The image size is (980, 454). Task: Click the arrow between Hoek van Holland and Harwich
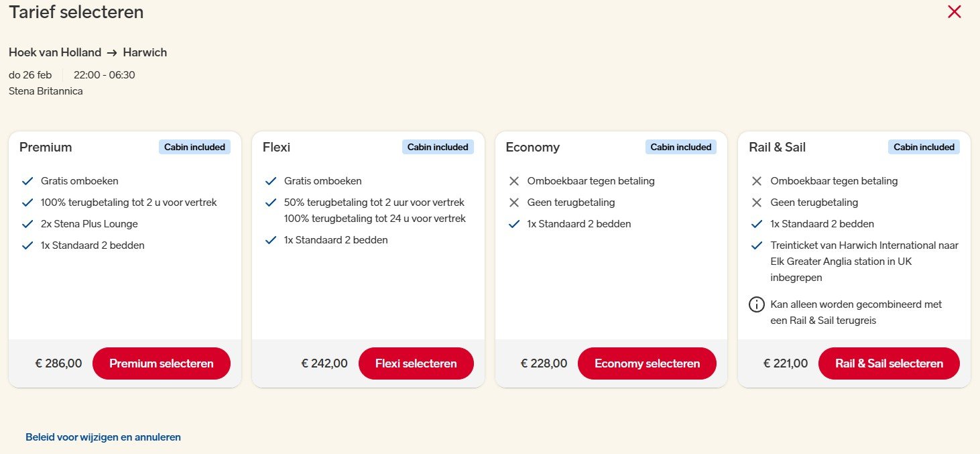[113, 52]
